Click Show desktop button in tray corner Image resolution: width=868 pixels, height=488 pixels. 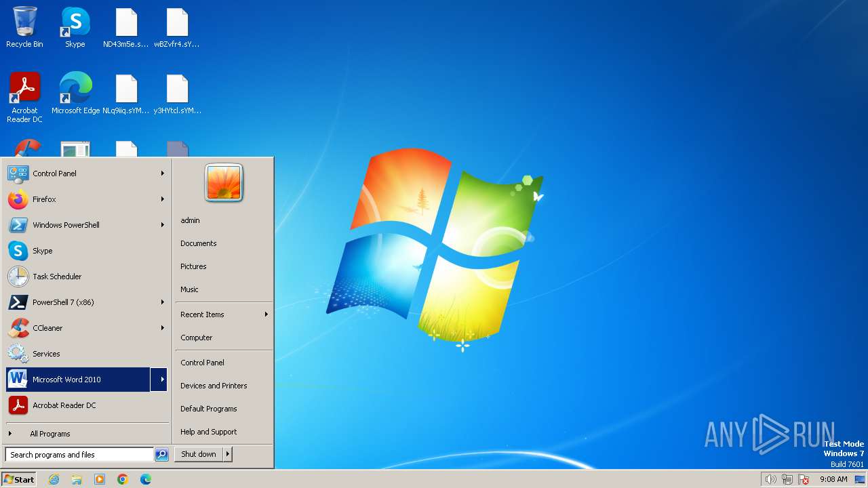(x=860, y=479)
